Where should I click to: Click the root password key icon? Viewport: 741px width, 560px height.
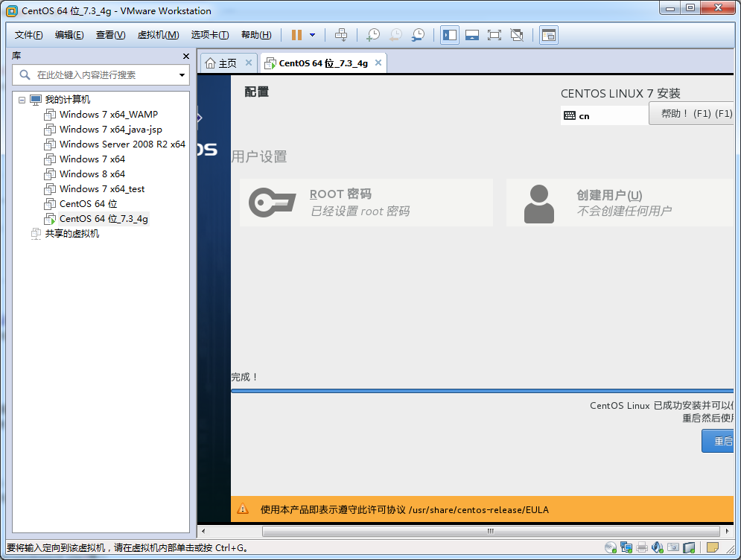pyautogui.click(x=273, y=203)
